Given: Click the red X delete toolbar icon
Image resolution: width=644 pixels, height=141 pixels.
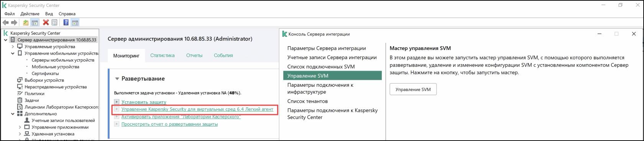Looking at the screenshot, I should click(46, 23).
